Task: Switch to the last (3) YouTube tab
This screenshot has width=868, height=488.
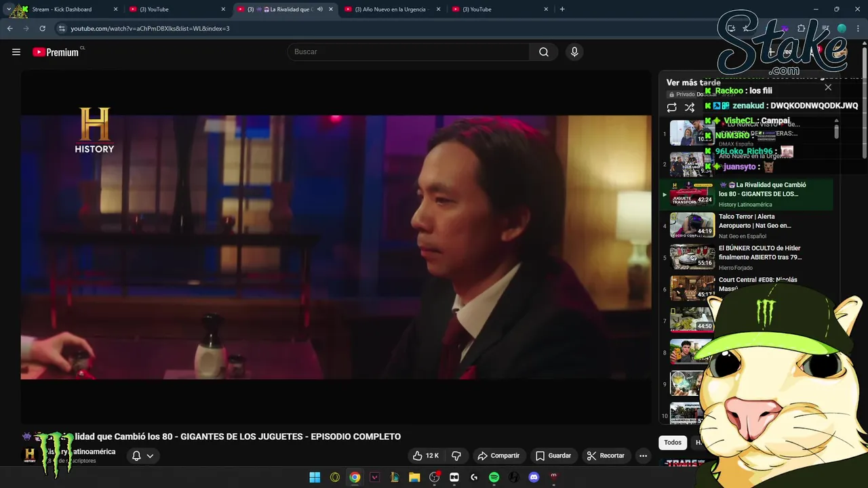Action: (x=499, y=9)
